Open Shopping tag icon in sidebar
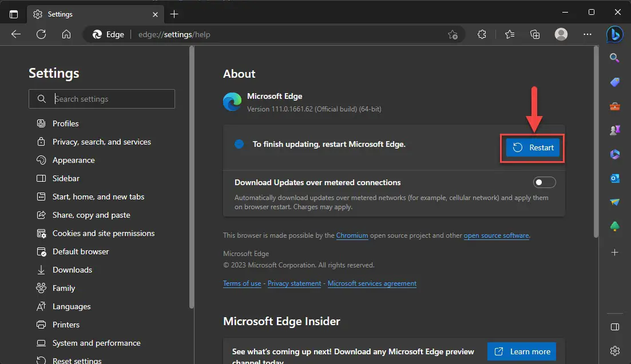This screenshot has width=631, height=364. point(614,82)
